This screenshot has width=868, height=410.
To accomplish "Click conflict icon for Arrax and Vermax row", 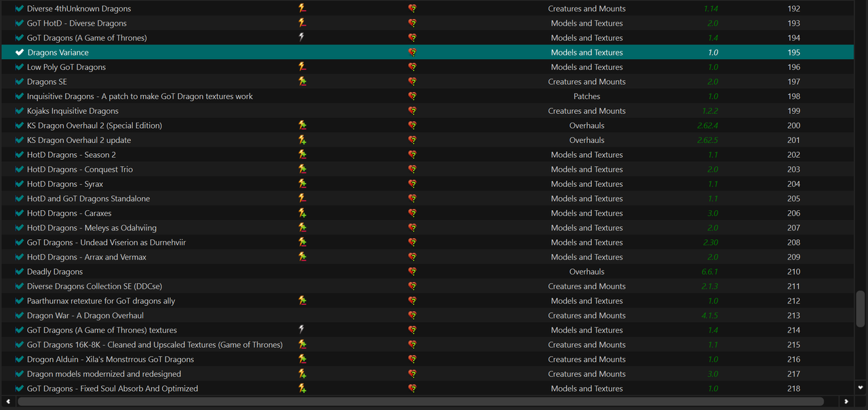I will click(302, 257).
